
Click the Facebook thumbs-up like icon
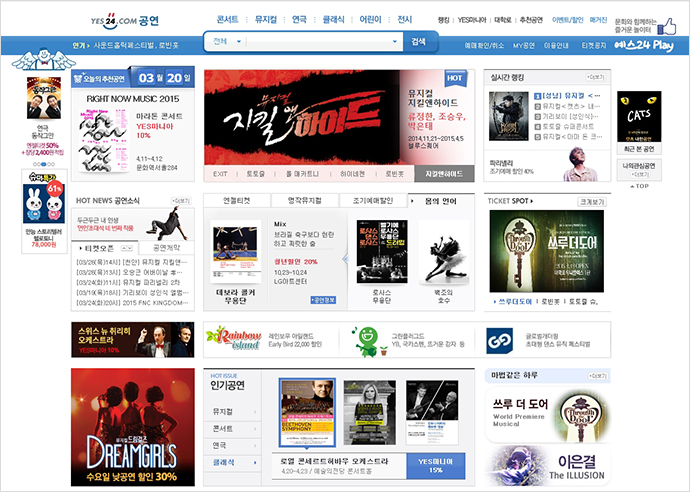[667, 26]
